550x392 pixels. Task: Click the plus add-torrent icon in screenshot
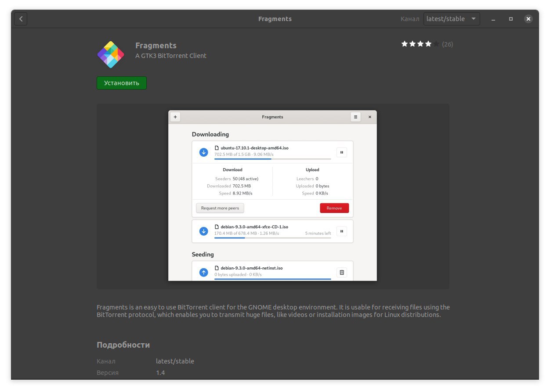tap(175, 117)
